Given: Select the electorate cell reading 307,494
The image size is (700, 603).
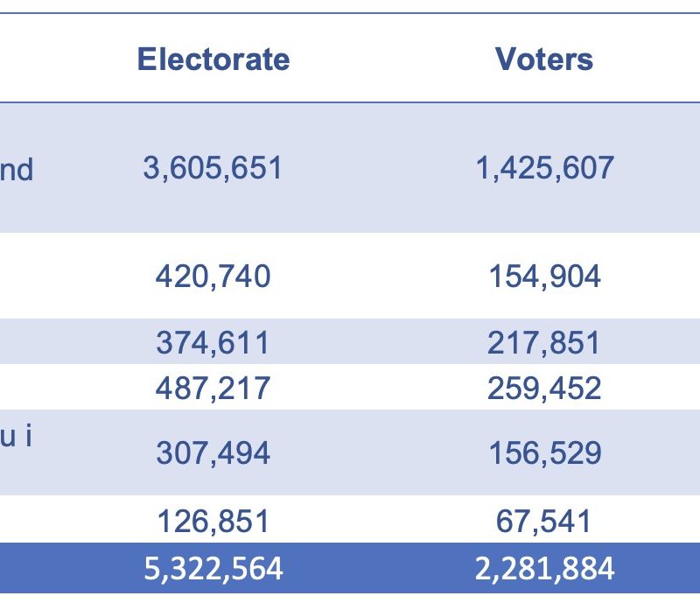Looking at the screenshot, I should click(x=213, y=453).
